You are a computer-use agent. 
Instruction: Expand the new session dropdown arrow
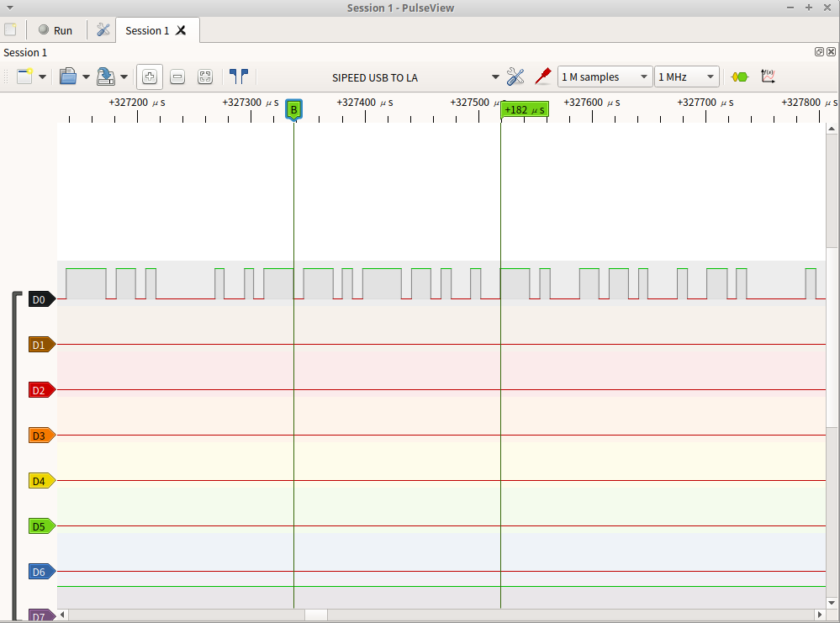point(42,77)
